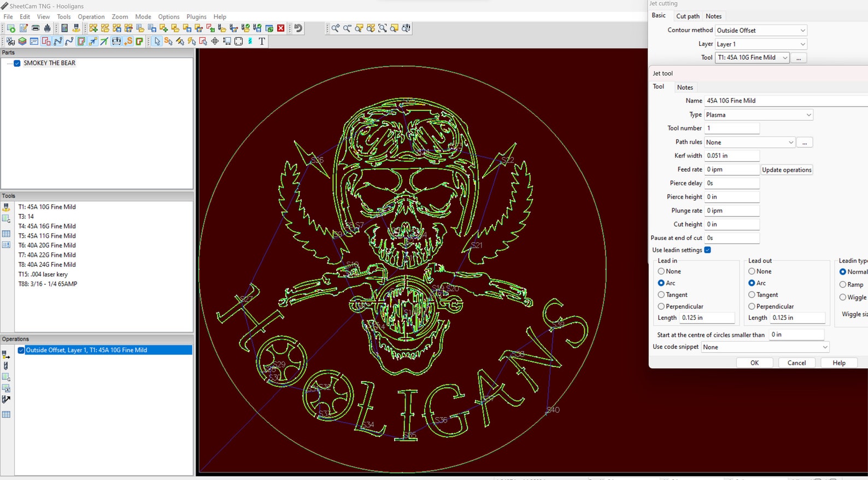Click the red X delete icon in toolbar
Screen dimensions: 868x480
click(281, 28)
